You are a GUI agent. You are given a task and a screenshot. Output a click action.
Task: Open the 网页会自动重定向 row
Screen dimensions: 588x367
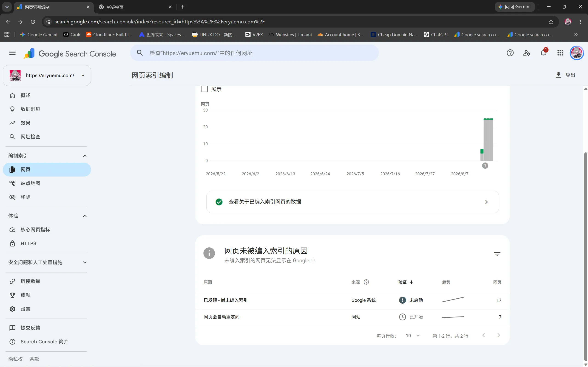click(352, 317)
